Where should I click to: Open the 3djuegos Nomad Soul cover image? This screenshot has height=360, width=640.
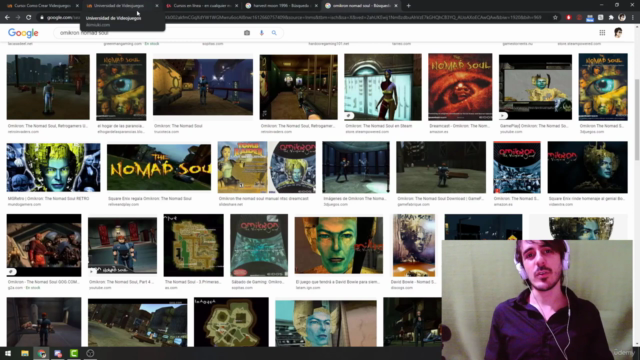[x=603, y=87]
